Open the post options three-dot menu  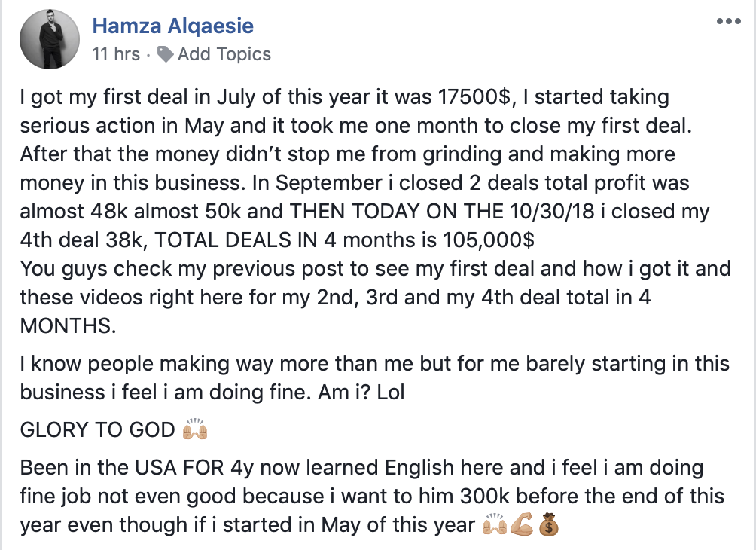[728, 21]
